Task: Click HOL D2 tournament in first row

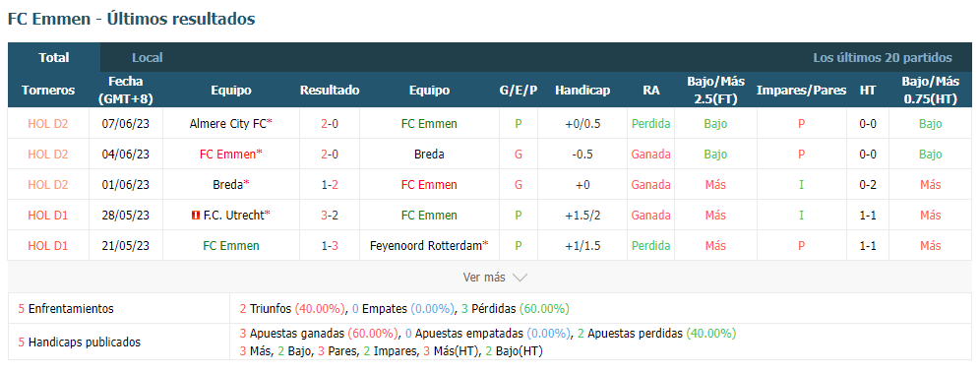Action: (48, 124)
